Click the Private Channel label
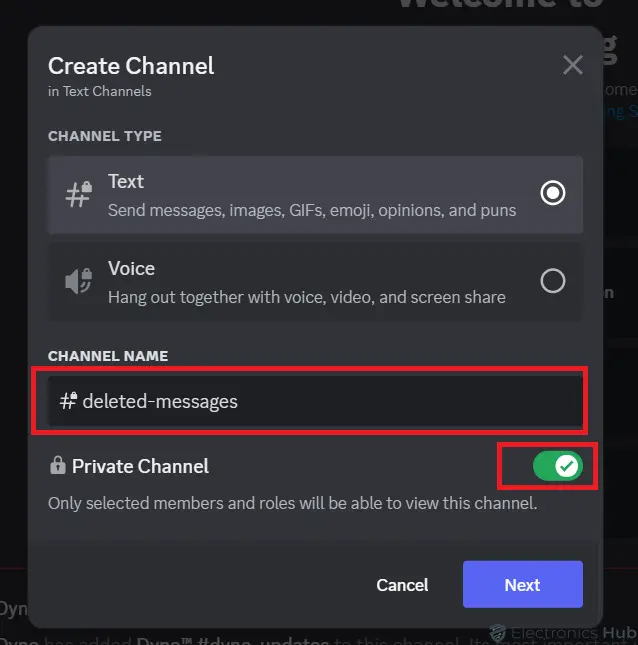 pos(140,466)
